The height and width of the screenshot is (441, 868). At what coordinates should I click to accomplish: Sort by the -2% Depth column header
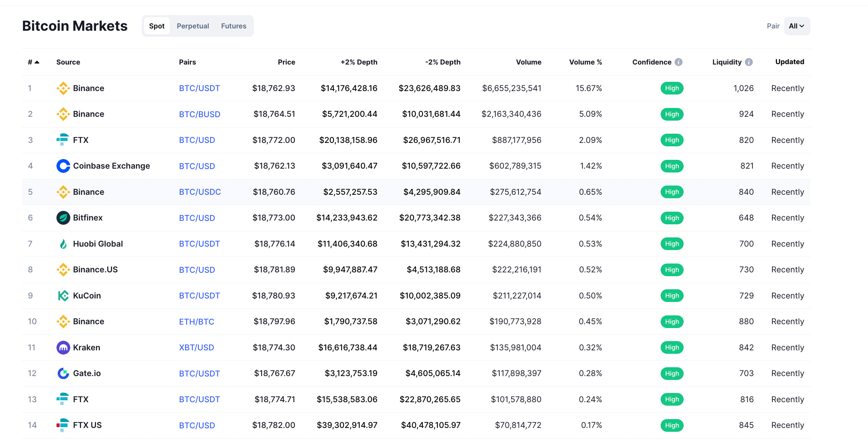pos(442,62)
